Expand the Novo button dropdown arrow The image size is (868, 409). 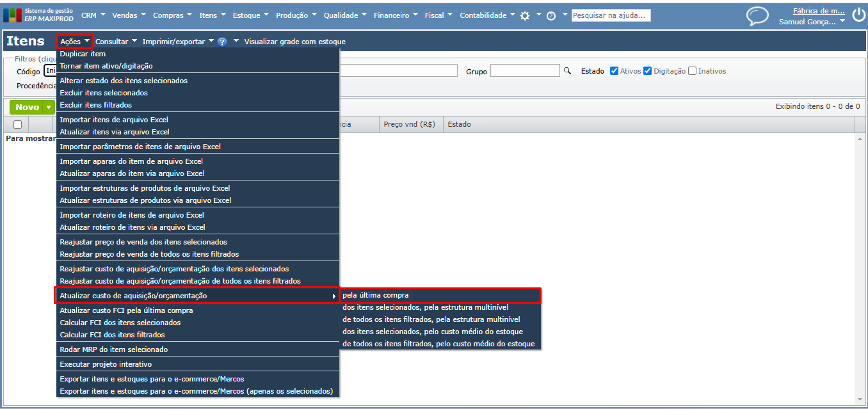(x=48, y=108)
